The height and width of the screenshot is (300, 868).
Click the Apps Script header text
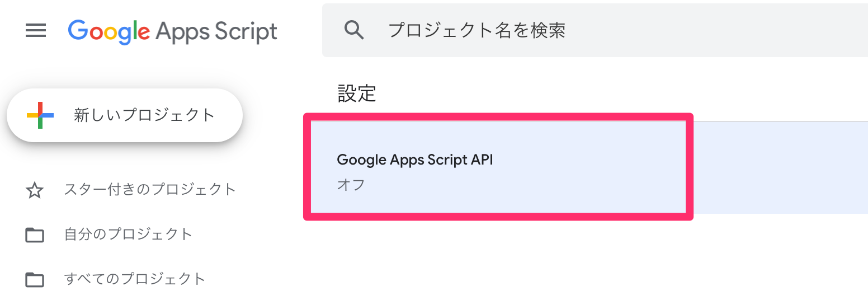216,31
